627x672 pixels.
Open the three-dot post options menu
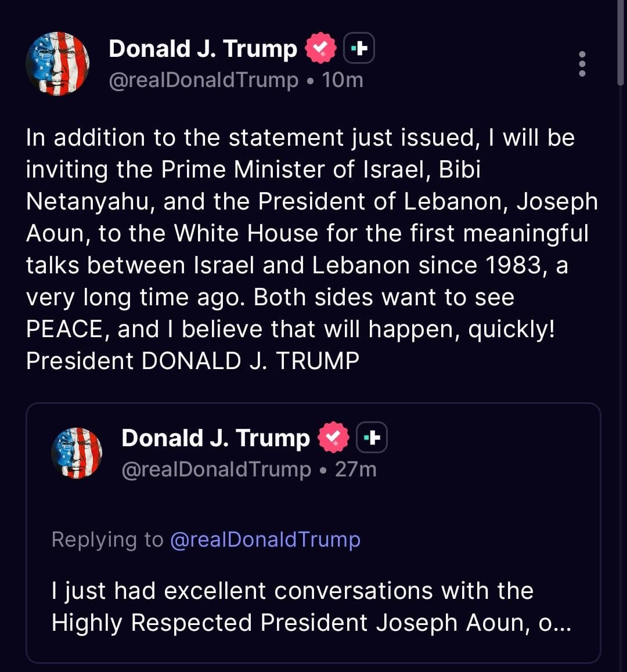tap(582, 64)
